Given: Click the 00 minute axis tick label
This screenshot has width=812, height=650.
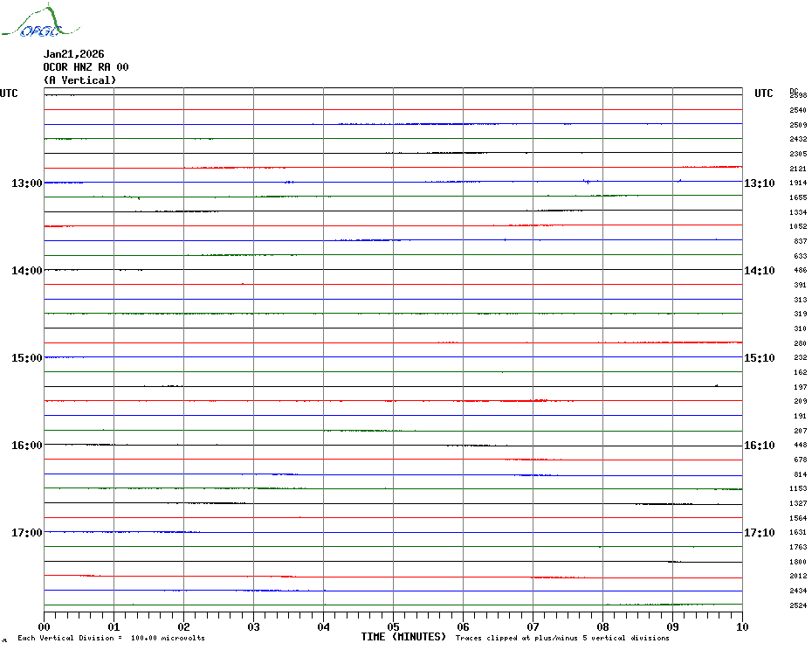Looking at the screenshot, I should (44, 626).
